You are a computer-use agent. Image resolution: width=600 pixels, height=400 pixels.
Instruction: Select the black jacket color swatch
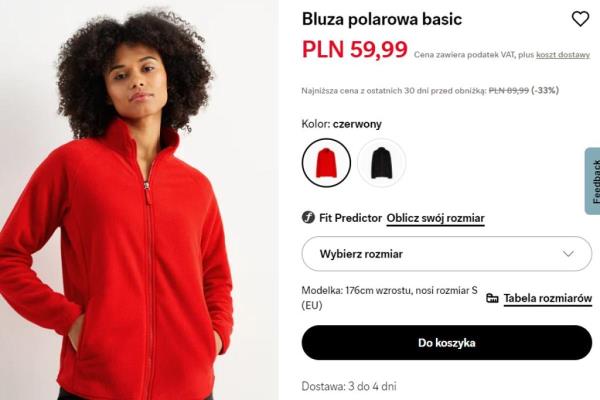click(381, 163)
